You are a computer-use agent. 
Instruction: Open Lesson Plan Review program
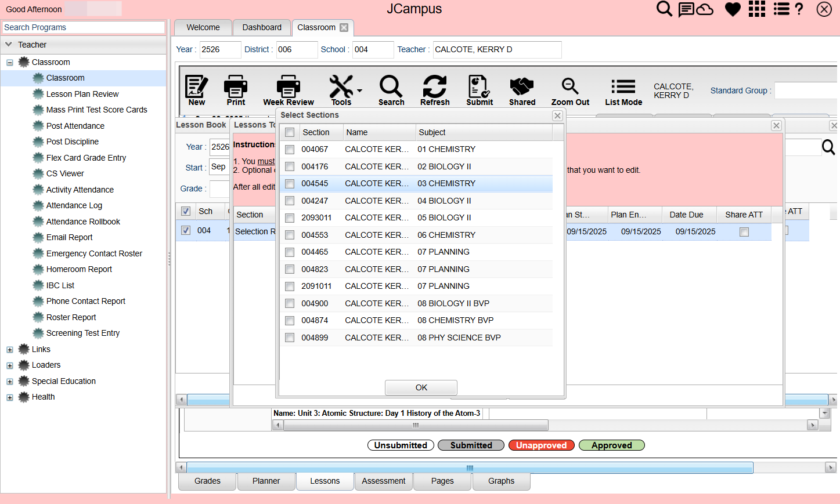[82, 94]
